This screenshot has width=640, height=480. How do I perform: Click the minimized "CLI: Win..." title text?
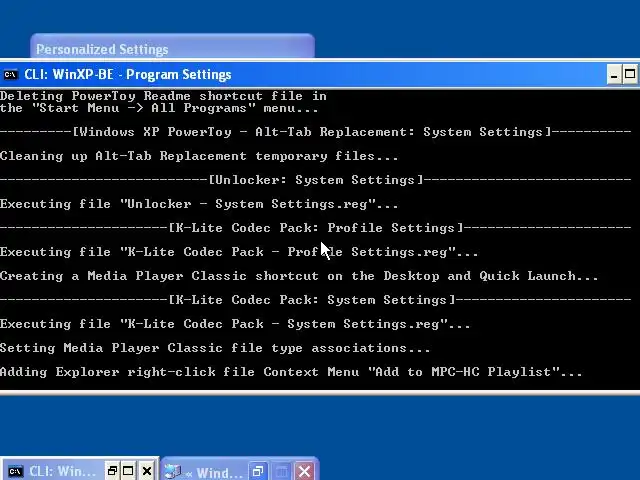point(62,471)
